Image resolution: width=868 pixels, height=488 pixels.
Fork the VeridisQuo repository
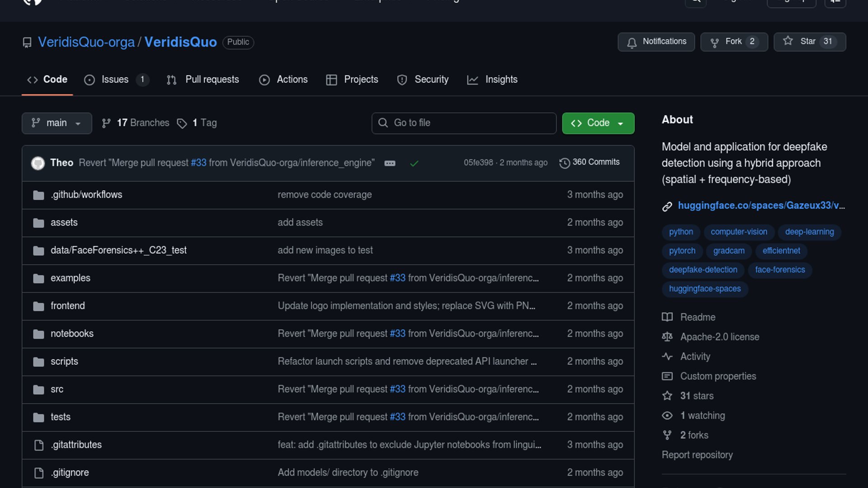tap(734, 42)
